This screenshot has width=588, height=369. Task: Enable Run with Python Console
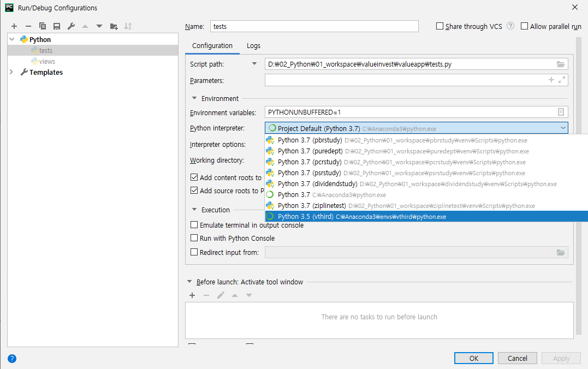tap(194, 238)
